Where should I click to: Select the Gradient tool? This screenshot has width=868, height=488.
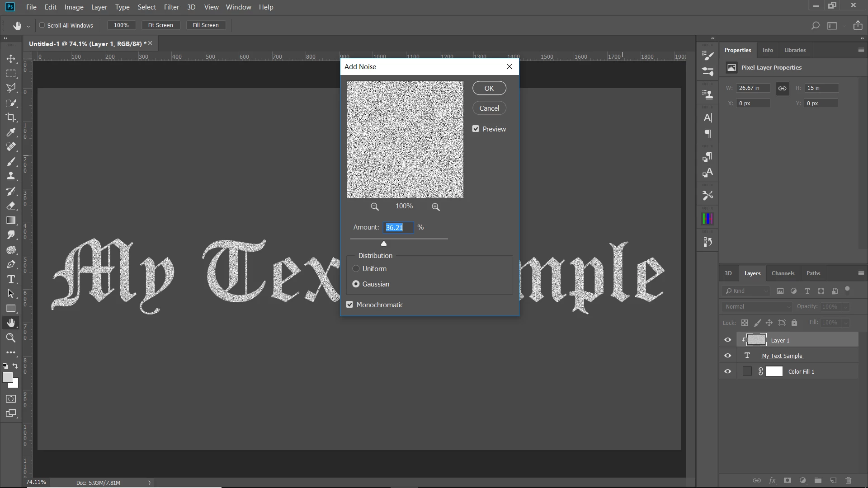[x=11, y=221]
